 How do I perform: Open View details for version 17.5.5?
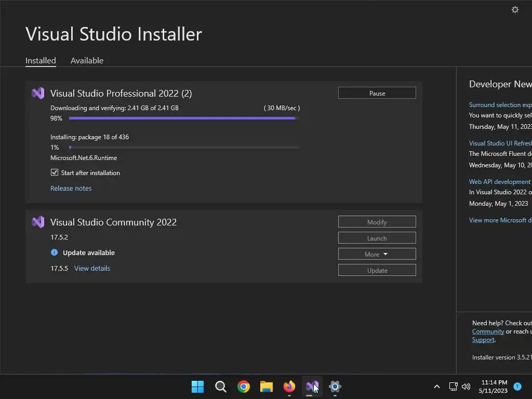tap(92, 269)
